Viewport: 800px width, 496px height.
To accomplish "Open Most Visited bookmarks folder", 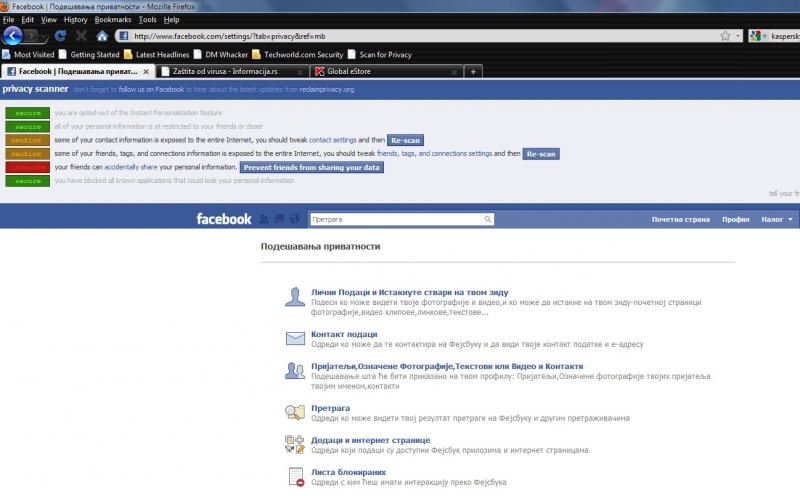I will point(28,54).
